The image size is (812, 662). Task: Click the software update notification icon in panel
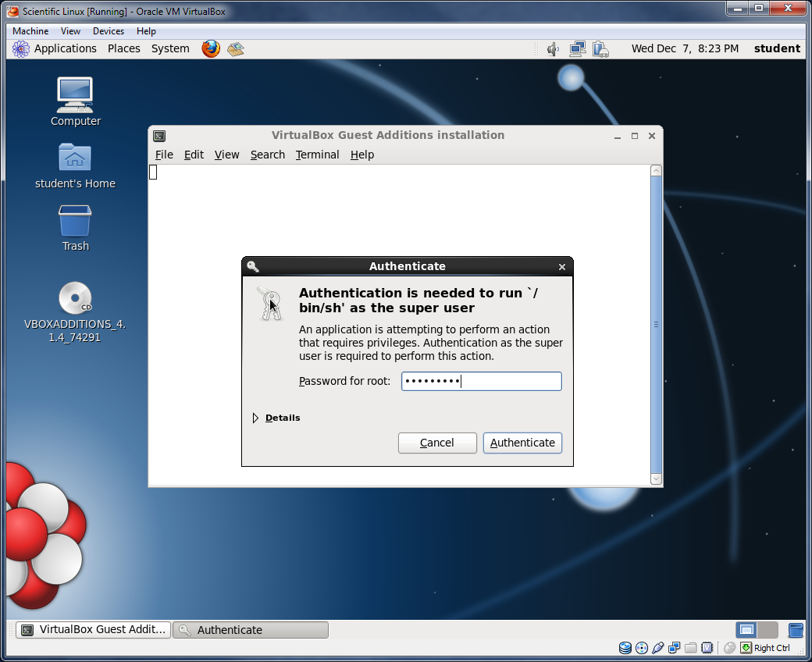(x=600, y=49)
